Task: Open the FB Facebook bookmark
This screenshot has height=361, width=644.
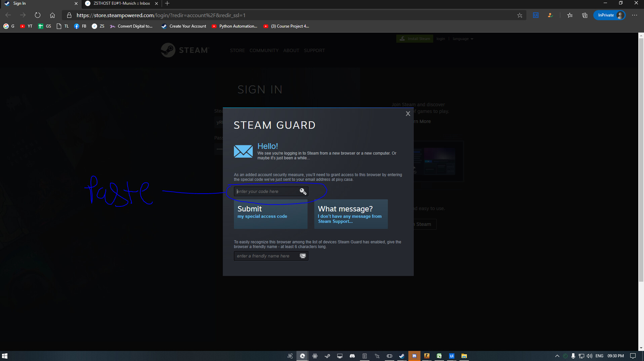Action: (x=80, y=26)
